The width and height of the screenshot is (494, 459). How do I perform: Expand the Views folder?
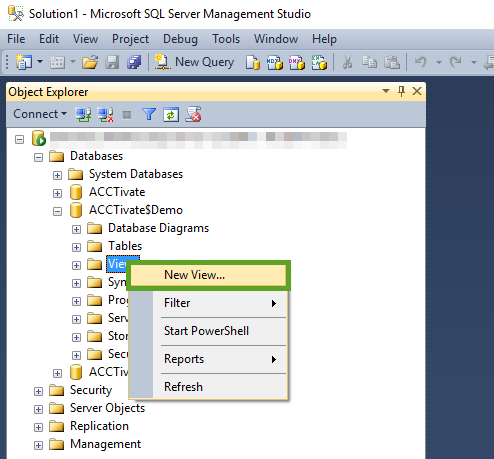(x=76, y=265)
